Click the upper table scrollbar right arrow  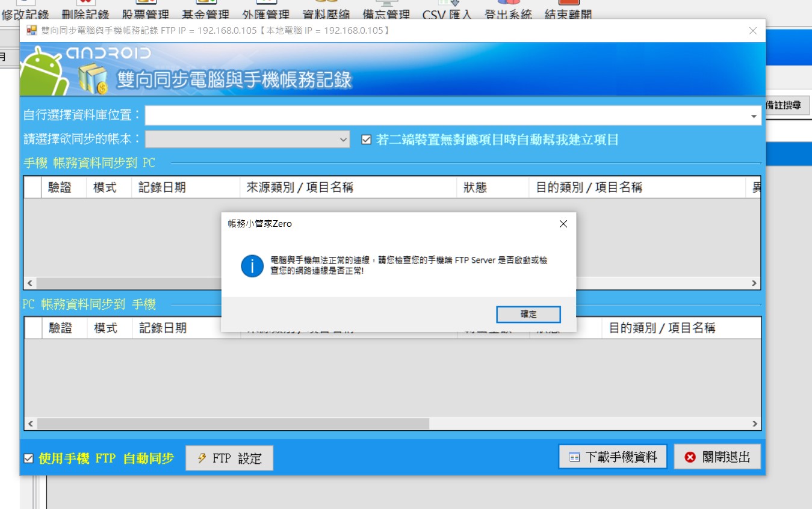click(754, 283)
